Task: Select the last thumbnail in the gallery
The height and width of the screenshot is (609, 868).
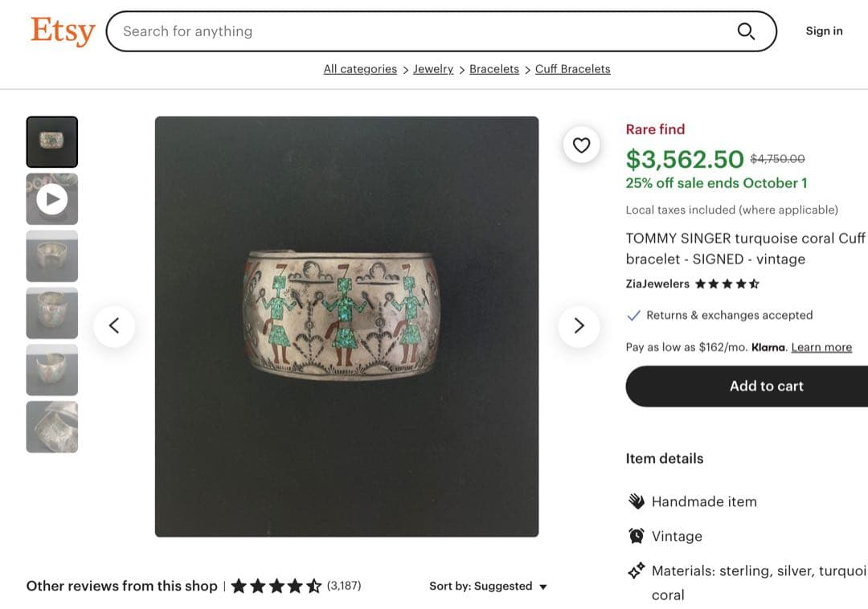Action: 52,427
